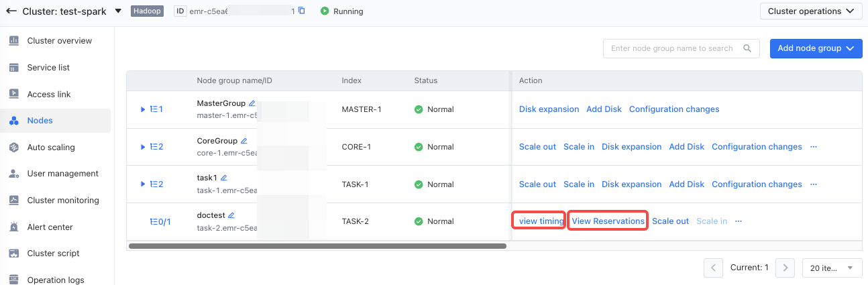Viewport: 868px width, 285px height.
Task: Click Configuration changes for MasterGroup
Action: coord(674,109)
